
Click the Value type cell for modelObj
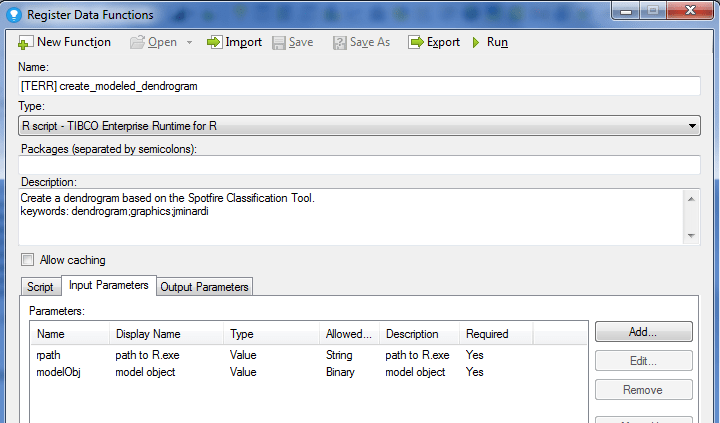[x=243, y=372]
